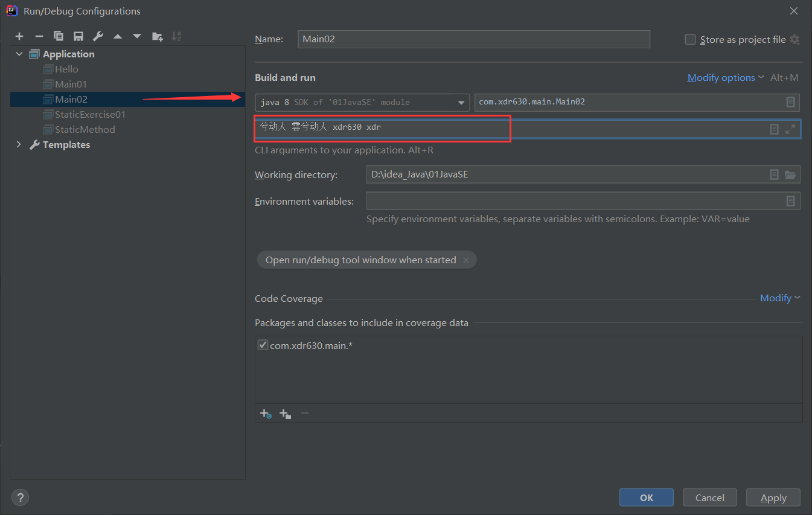
Task: Browse working directory with folder icon
Action: 790,174
